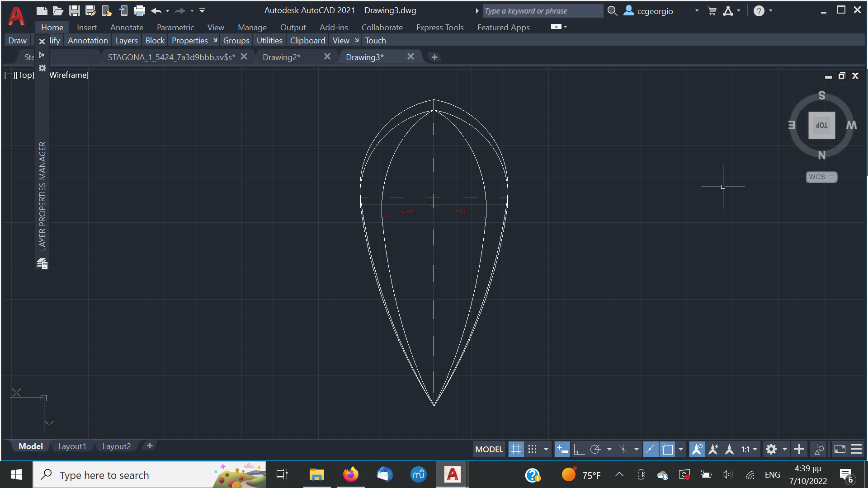This screenshot has height=488, width=868.
Task: Open the Help question mark icon
Action: 759,11
